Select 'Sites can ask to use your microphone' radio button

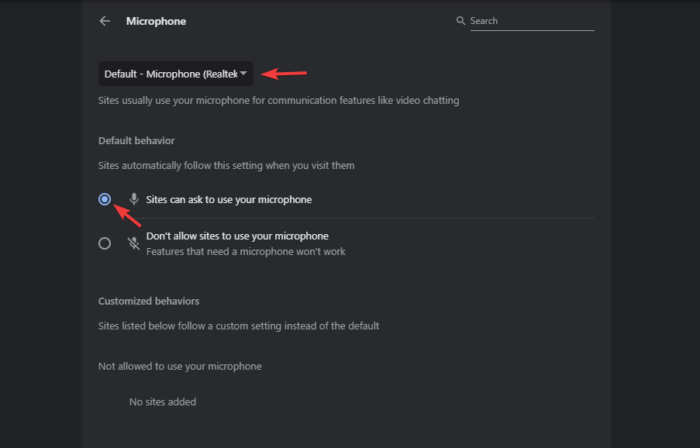click(x=105, y=200)
